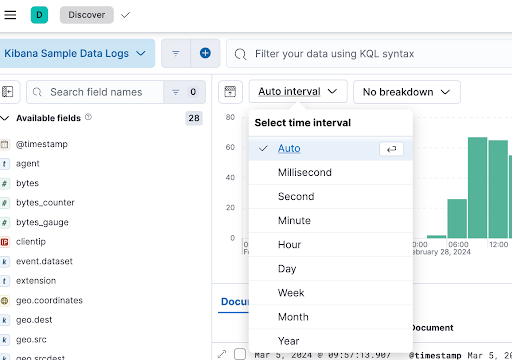Click the number type icon beside bytes
This screenshot has width=512, height=360.
point(4,183)
